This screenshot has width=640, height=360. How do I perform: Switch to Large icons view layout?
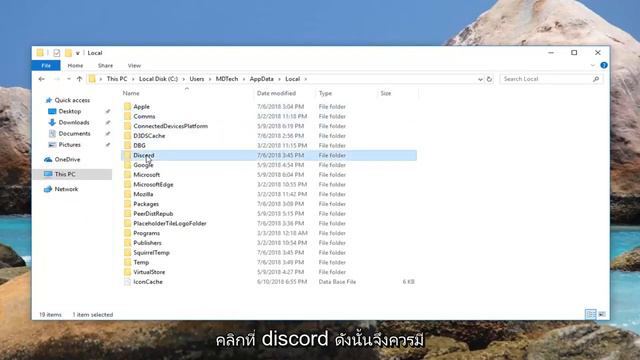[602, 314]
